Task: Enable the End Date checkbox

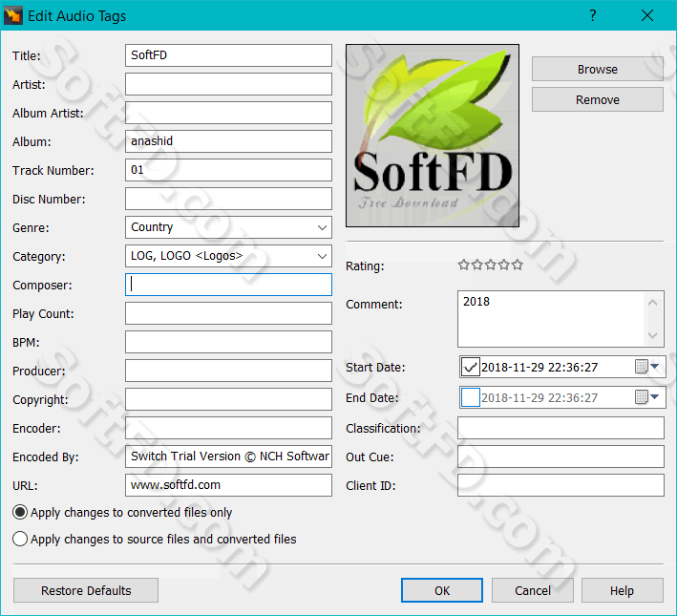Action: (470, 397)
